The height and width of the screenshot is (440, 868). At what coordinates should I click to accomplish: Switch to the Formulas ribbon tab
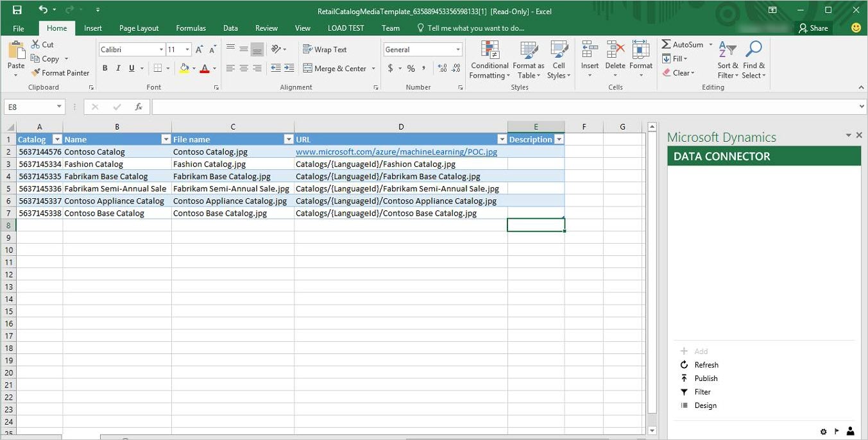pyautogui.click(x=191, y=28)
